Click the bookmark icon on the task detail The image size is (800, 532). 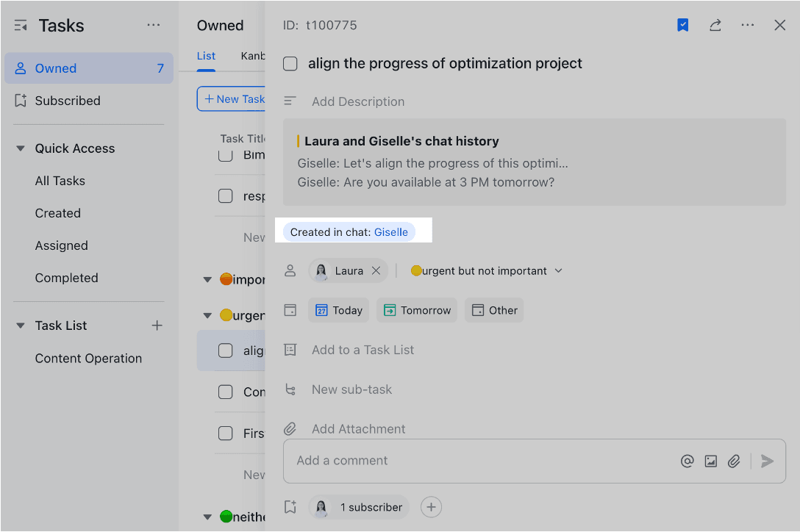pos(682,24)
